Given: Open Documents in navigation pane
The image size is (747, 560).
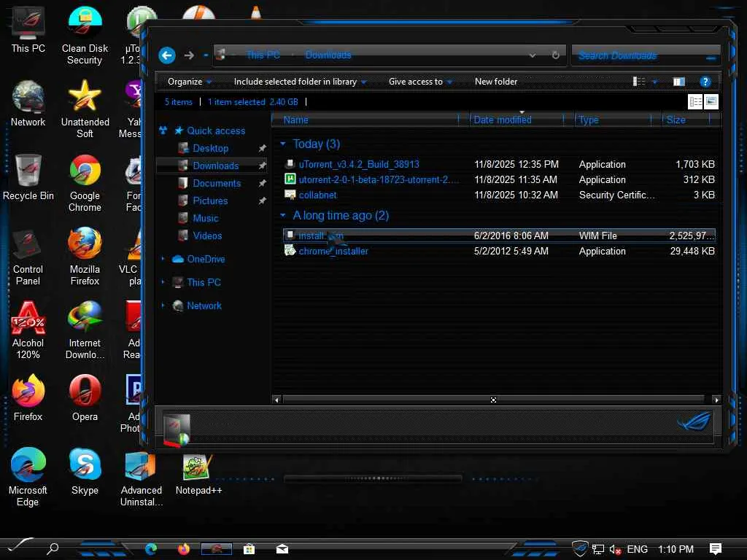Looking at the screenshot, I should (216, 183).
